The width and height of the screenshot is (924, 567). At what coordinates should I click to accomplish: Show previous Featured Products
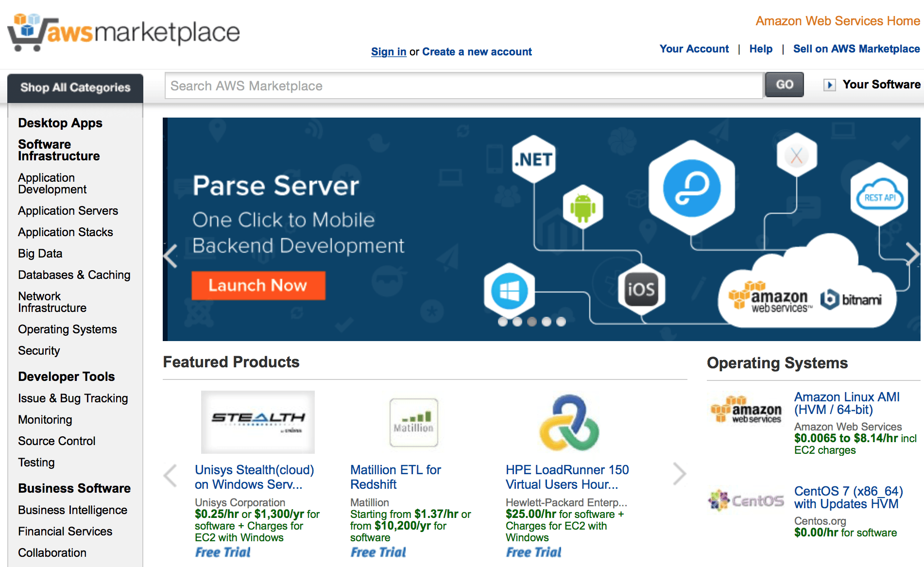(171, 475)
